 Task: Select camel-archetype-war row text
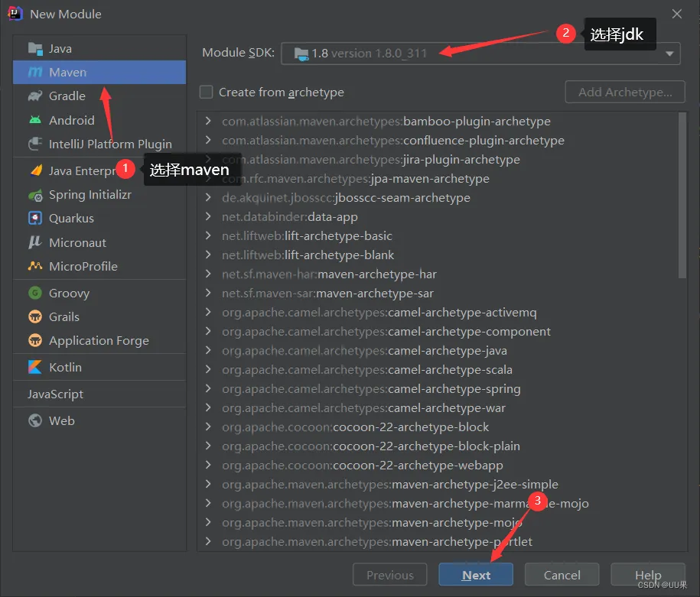363,408
